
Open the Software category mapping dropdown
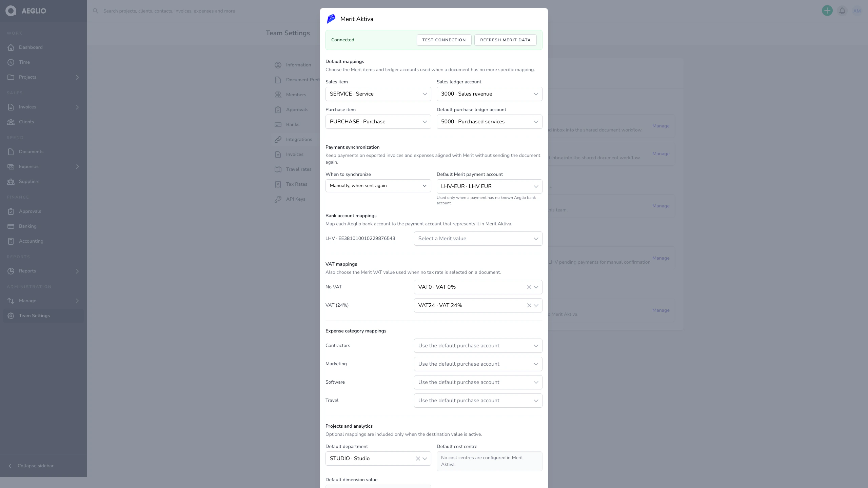coord(478,382)
